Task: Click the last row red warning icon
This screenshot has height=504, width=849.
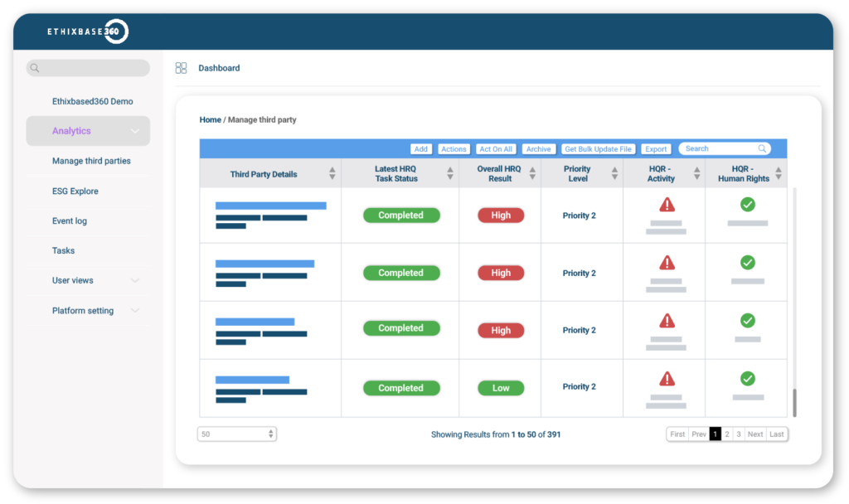Action: point(667,379)
